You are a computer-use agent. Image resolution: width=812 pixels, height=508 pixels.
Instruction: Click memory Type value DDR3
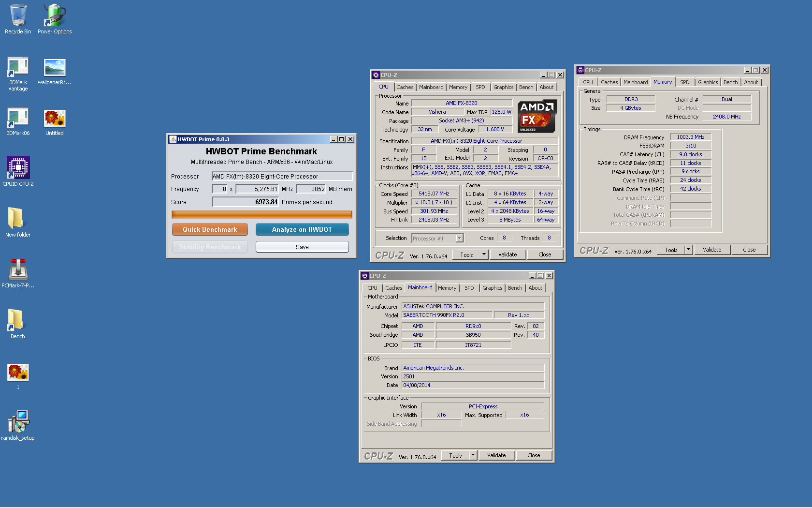(631, 99)
